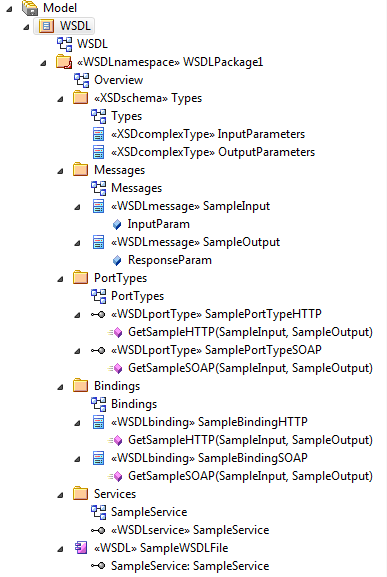The height and width of the screenshot is (577, 387).
Task: Collapse the SamplePortTypeSOAP node
Action: (x=77, y=351)
